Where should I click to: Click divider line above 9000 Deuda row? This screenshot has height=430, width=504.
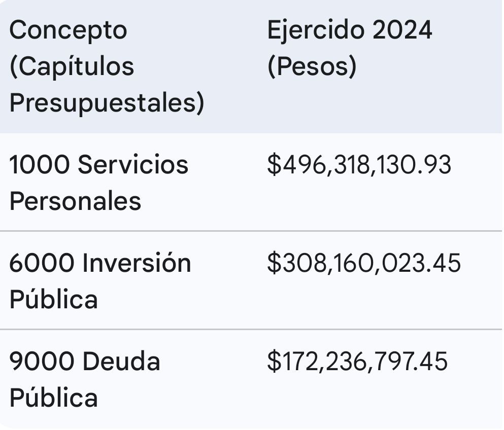pyautogui.click(x=251, y=330)
